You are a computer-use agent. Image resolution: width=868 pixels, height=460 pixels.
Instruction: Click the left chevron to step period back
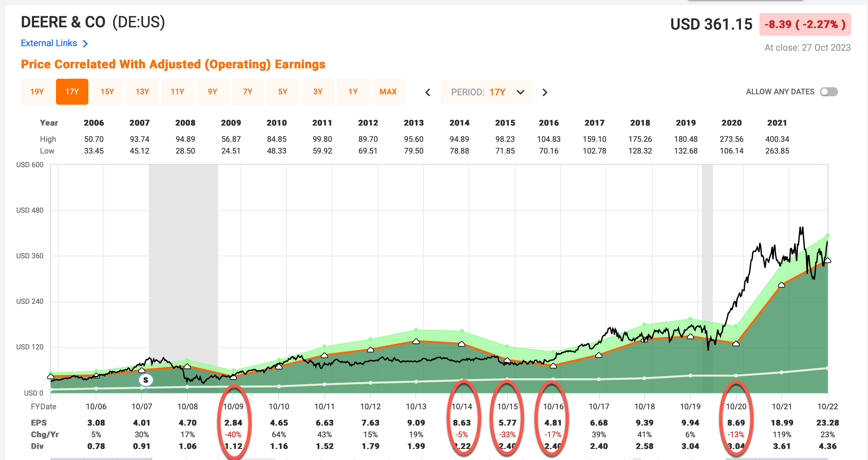[427, 92]
